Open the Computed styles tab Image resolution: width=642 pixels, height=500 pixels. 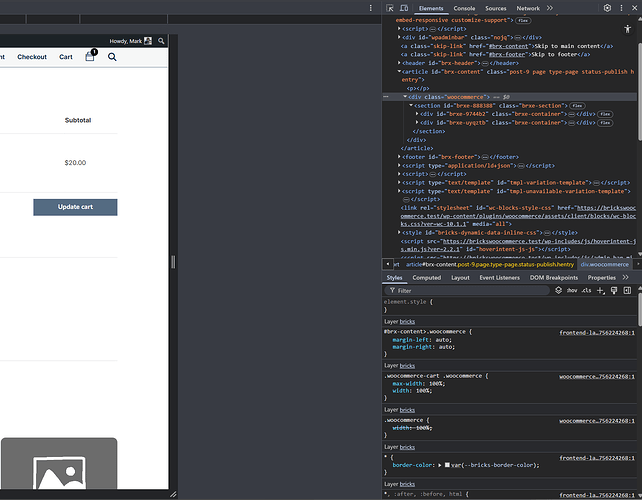click(x=426, y=277)
